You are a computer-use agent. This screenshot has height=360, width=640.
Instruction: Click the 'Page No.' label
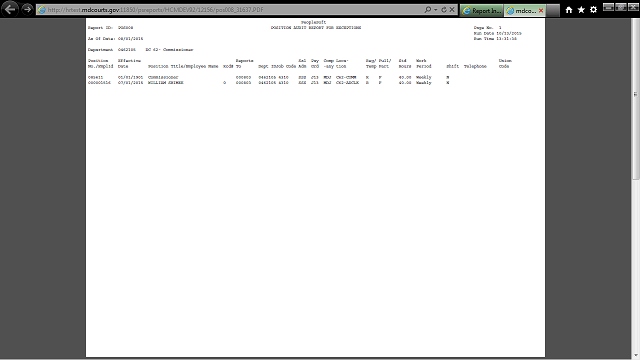tap(484, 28)
